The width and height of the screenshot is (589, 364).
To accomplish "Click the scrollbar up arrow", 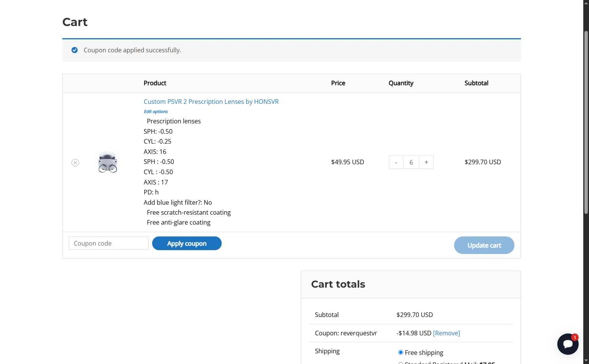I will pyautogui.click(x=586, y=3).
